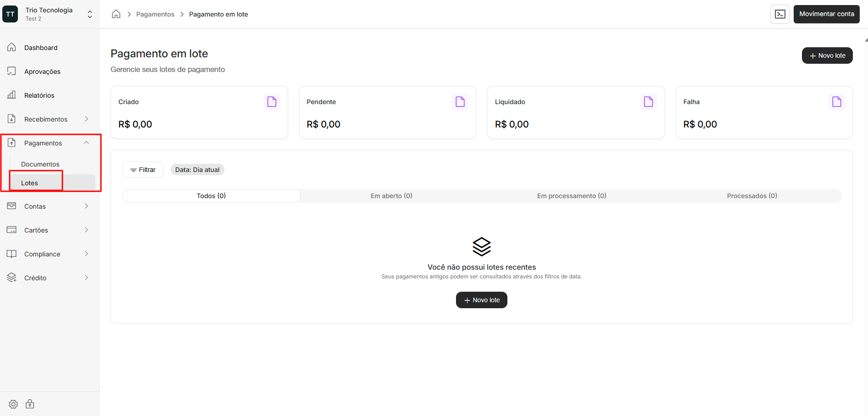
Task: Click Pagamento em lote breadcrumb text
Action: click(x=218, y=14)
